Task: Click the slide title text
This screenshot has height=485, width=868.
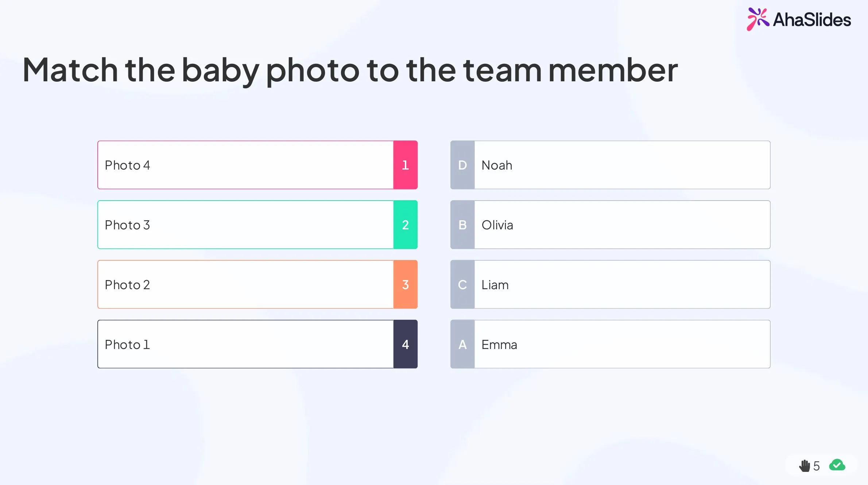Action: click(x=350, y=70)
